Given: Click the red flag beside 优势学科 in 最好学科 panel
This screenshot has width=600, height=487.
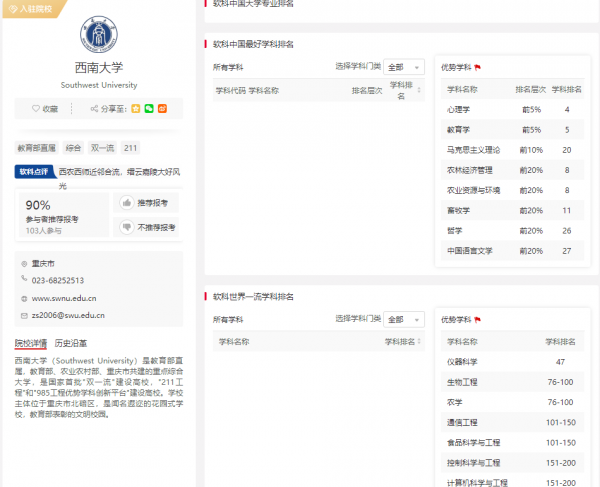Looking at the screenshot, I should [477, 68].
